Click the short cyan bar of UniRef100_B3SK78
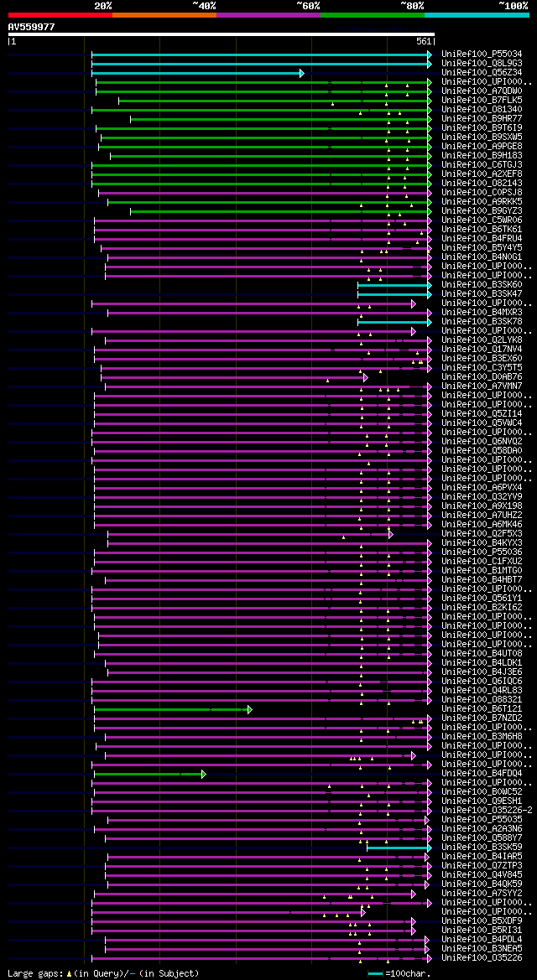 394,322
